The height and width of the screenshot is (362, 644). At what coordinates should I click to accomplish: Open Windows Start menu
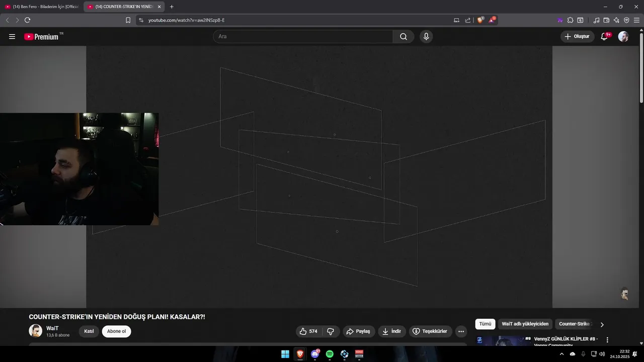click(285, 354)
